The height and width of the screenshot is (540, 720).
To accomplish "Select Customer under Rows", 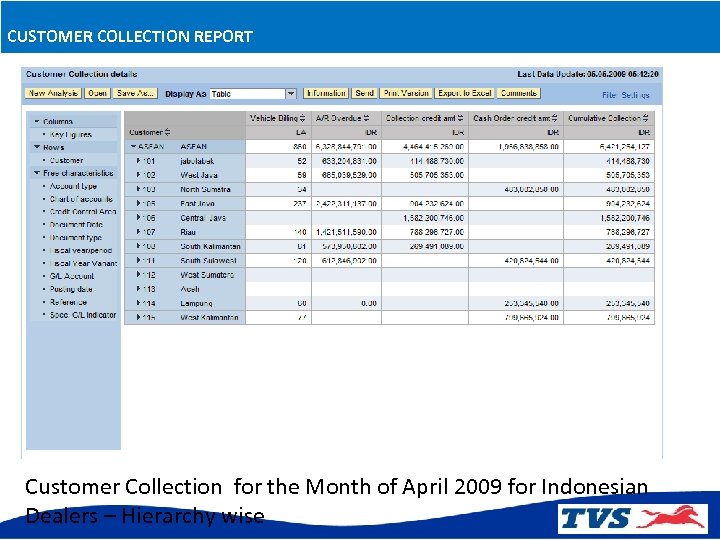I will (67, 160).
